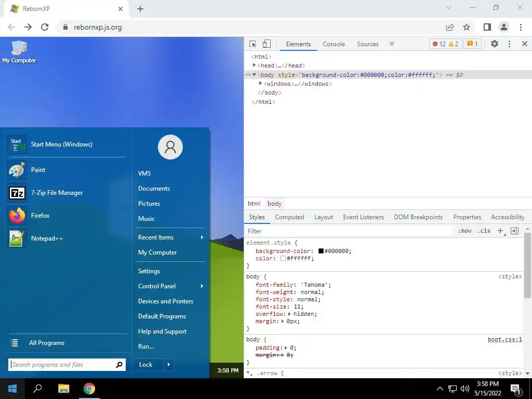This screenshot has width=532, height=399.
Task: Show more DevTools tabs chevron
Action: click(392, 44)
